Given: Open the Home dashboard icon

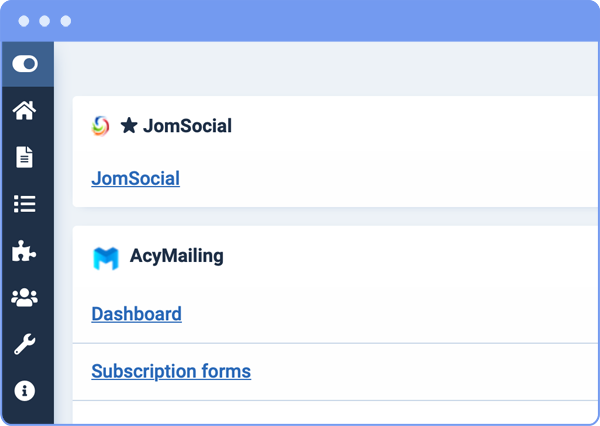Looking at the screenshot, I should [x=24, y=110].
